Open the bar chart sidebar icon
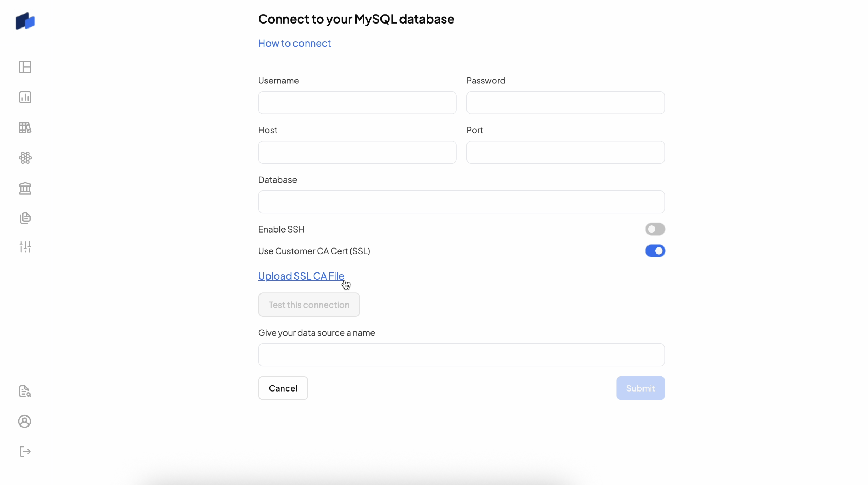 pos(25,97)
